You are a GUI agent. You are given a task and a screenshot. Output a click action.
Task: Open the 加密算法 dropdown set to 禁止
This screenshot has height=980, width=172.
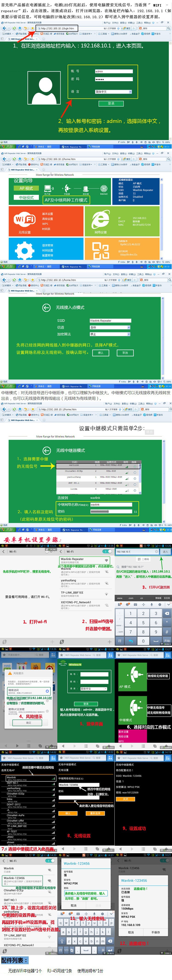110,334
